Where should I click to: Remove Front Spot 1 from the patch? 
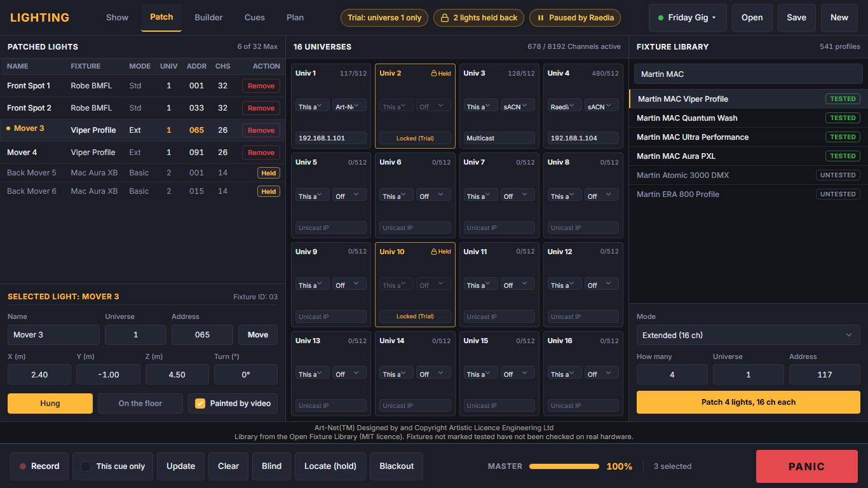(x=261, y=86)
